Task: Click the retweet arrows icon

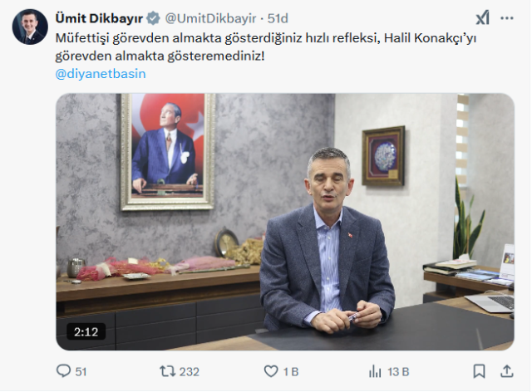Action: click(168, 371)
